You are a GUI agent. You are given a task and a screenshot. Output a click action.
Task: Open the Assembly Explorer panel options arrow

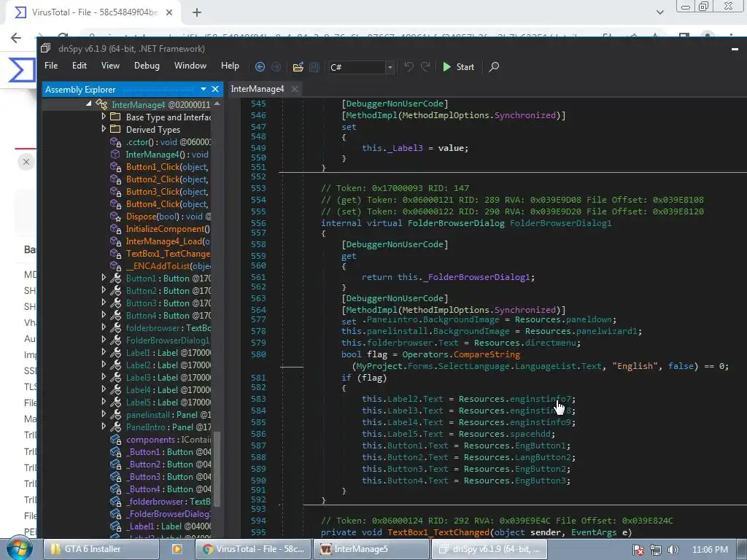click(204, 89)
